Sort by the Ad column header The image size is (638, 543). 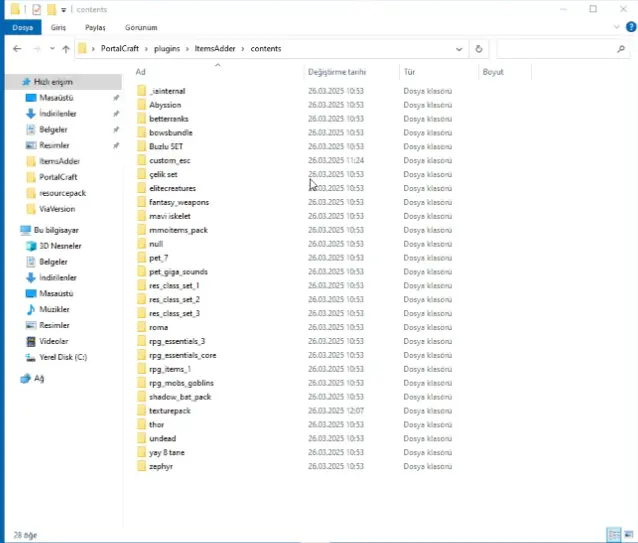pos(140,72)
